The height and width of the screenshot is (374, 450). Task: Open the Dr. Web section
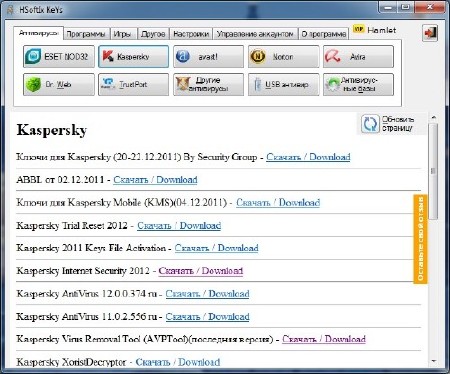tap(59, 84)
